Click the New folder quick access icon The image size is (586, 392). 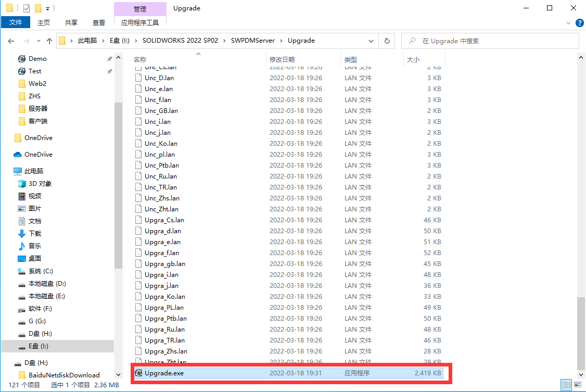38,8
